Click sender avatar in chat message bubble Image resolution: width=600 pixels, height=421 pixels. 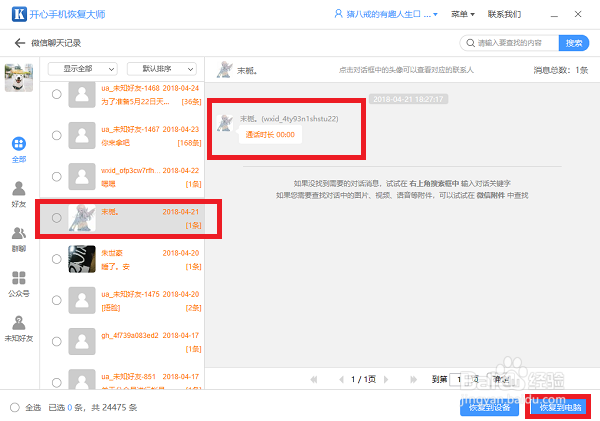point(225,123)
